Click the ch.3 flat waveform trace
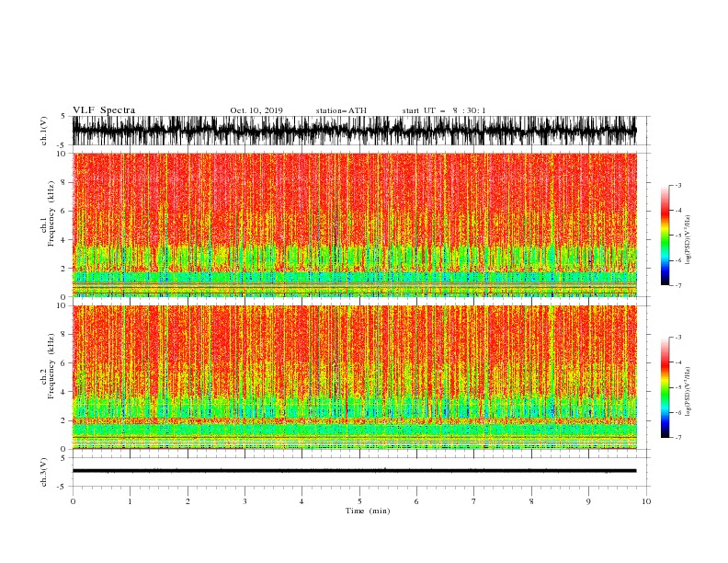Viewport: 728px width, 563px height. pyautogui.click(x=354, y=471)
